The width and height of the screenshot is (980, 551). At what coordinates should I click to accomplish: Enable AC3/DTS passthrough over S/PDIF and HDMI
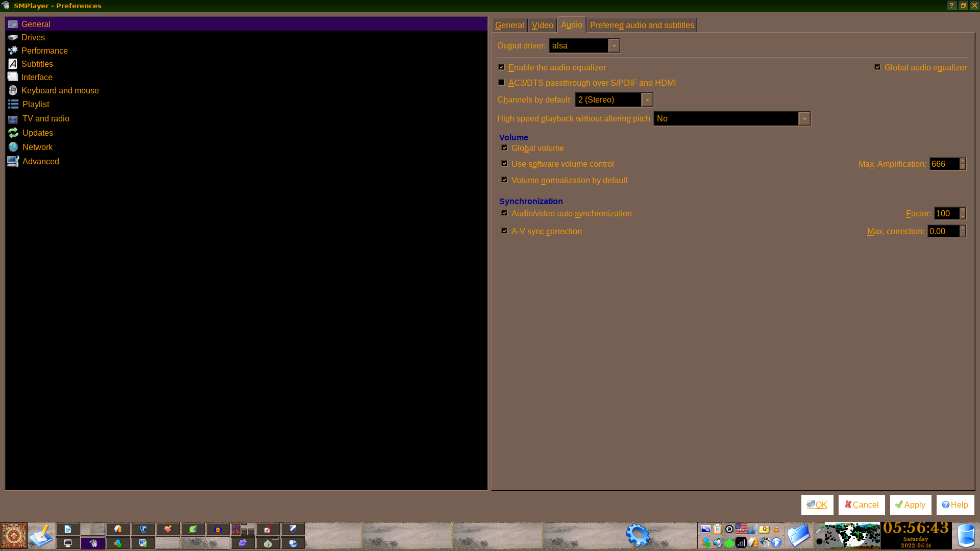(501, 82)
